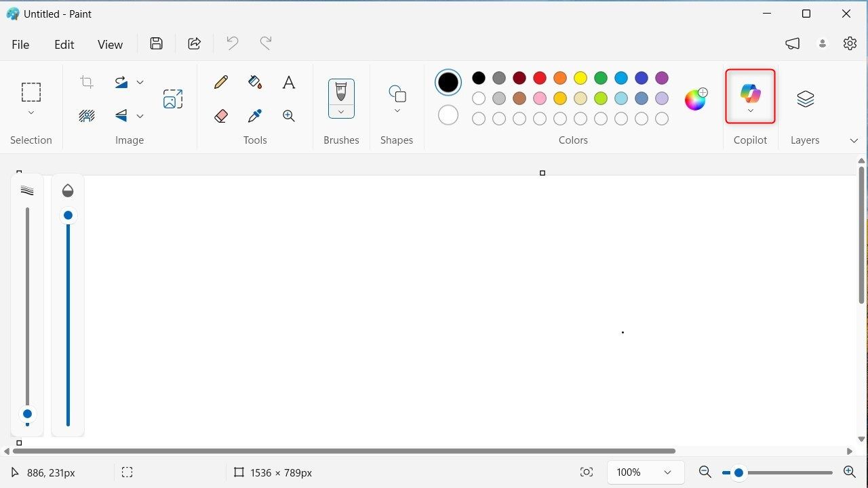868x488 pixels.
Task: Open the Resize and skew icon
Action: (x=173, y=99)
